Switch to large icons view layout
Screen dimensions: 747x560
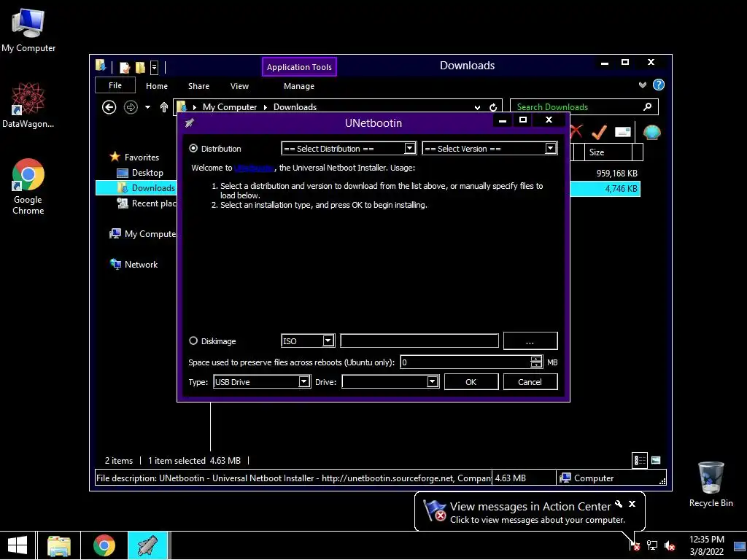tap(656, 461)
